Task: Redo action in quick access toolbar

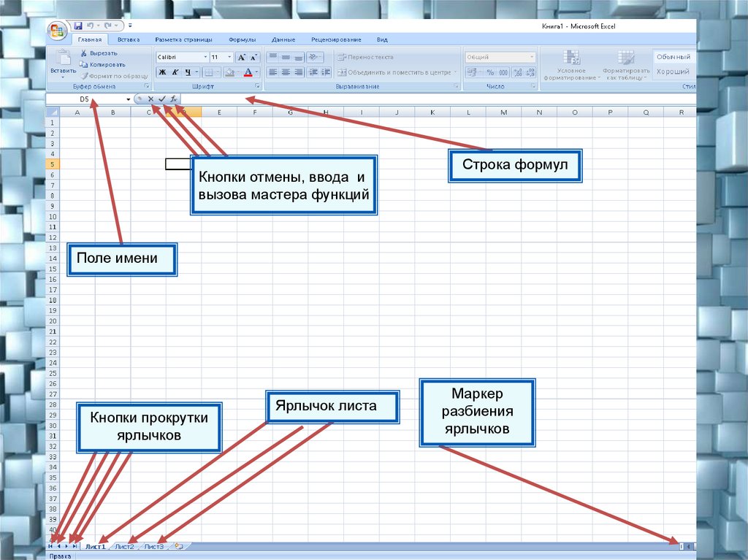Action: [108, 26]
